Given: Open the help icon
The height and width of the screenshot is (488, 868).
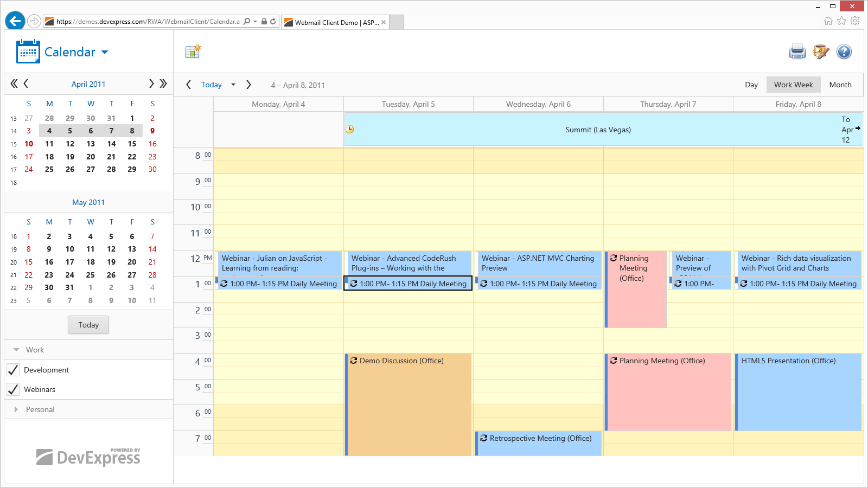Looking at the screenshot, I should 844,52.
